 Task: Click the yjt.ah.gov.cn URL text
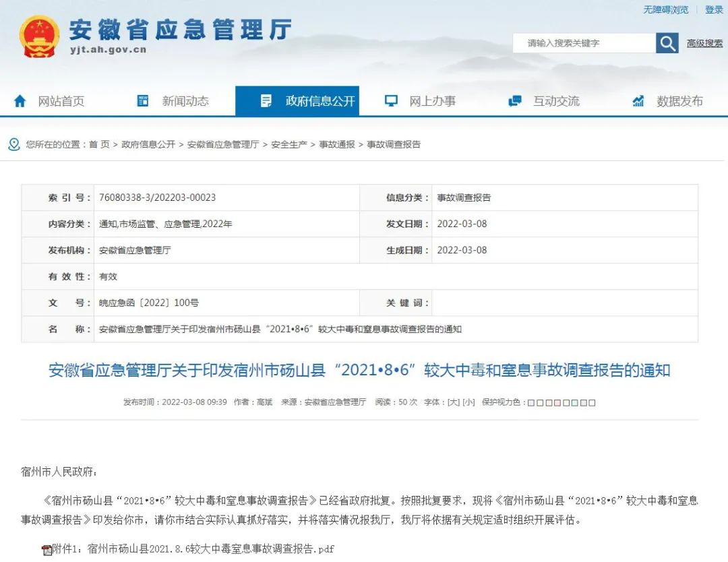tap(108, 50)
